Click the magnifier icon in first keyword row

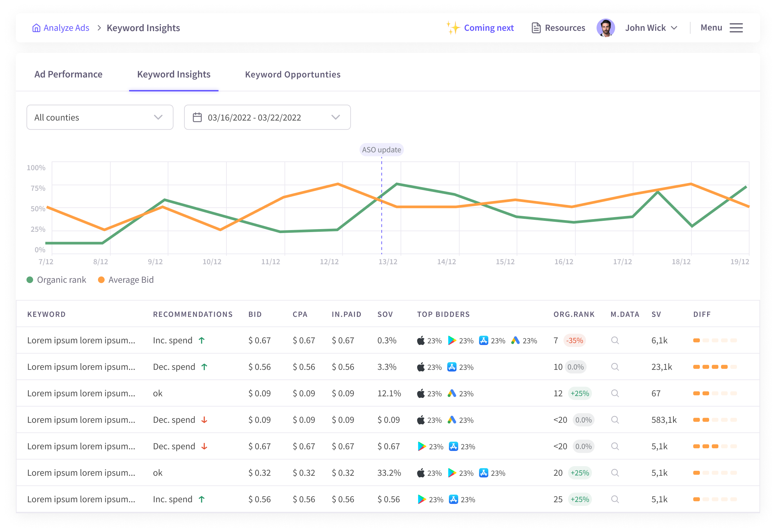tap(615, 340)
